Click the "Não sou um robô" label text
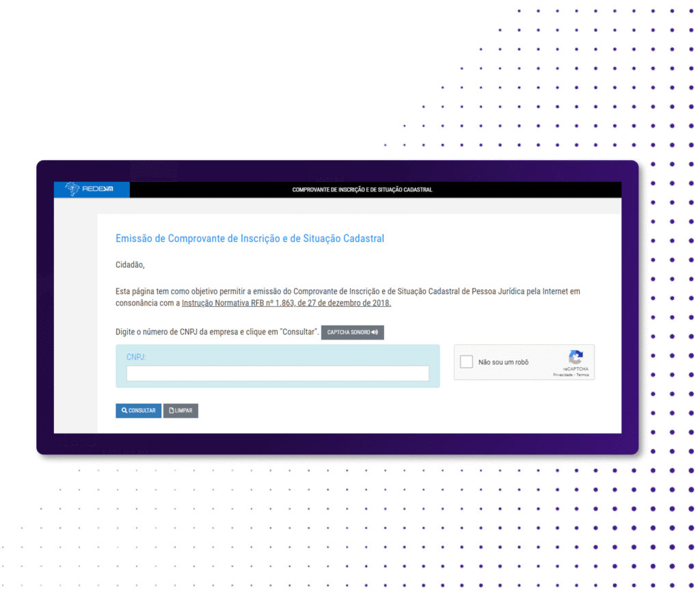The image size is (700, 594). pos(504,362)
